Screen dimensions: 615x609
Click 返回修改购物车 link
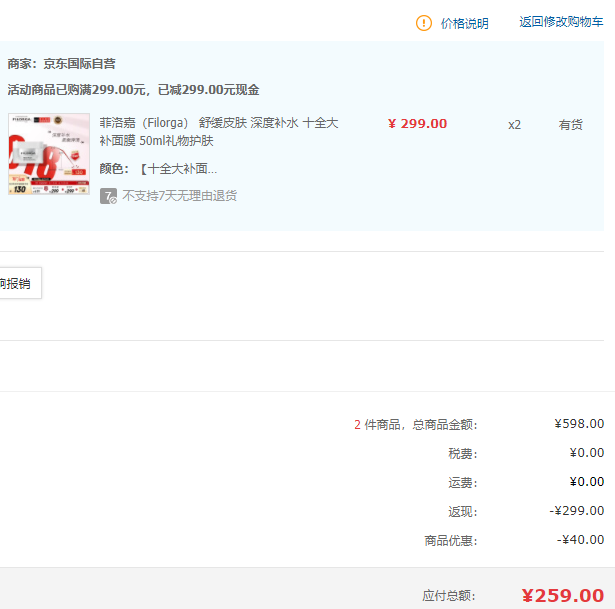click(x=561, y=22)
